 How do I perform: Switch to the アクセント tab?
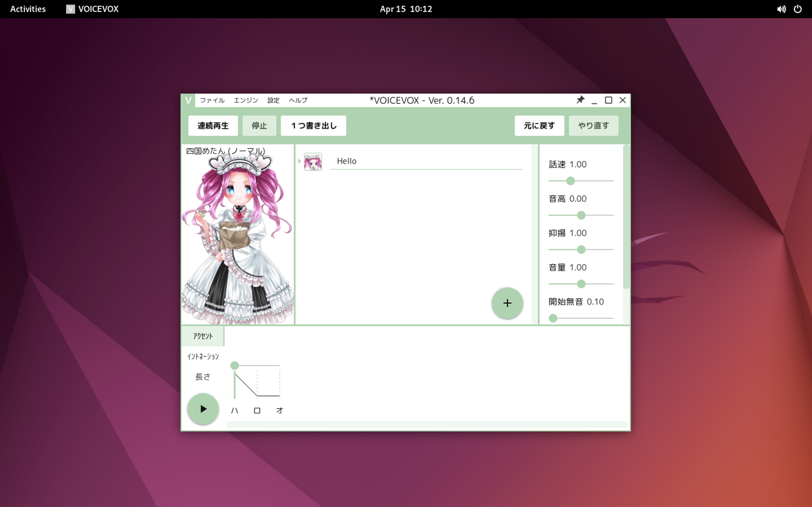pos(203,336)
